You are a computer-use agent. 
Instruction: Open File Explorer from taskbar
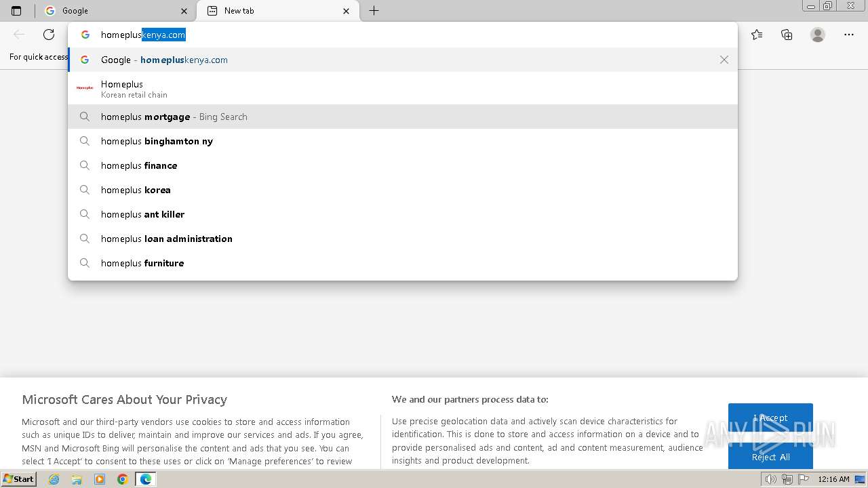[77, 479]
